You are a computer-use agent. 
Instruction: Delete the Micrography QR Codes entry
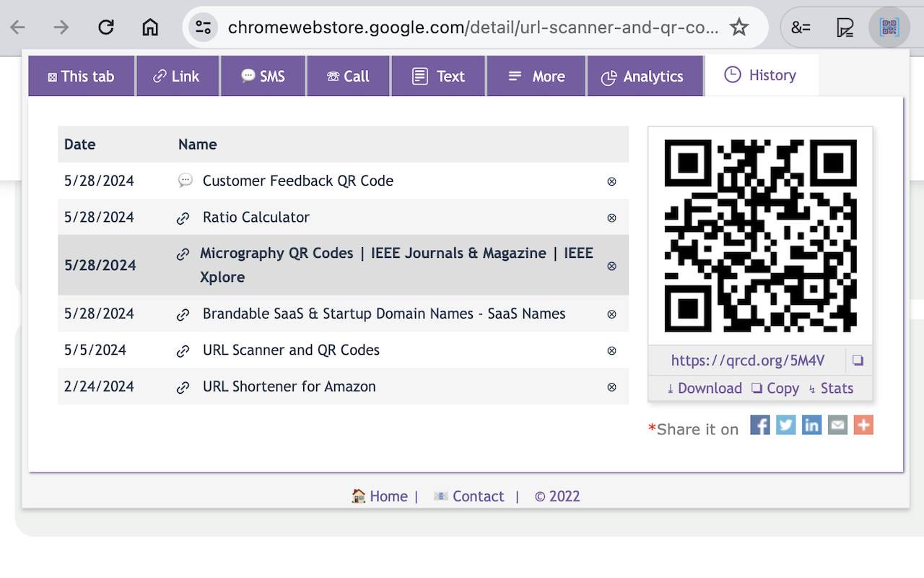[611, 266]
